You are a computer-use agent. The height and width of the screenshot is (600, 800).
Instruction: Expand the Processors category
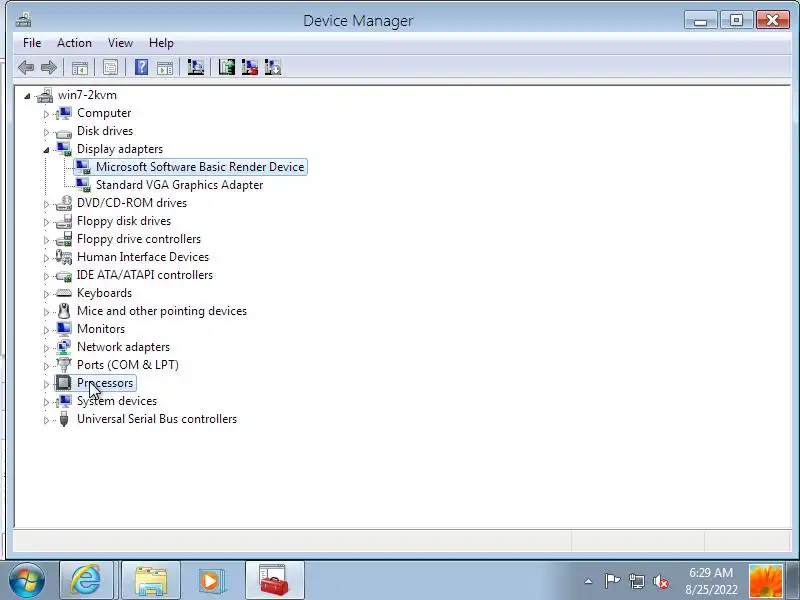(46, 384)
